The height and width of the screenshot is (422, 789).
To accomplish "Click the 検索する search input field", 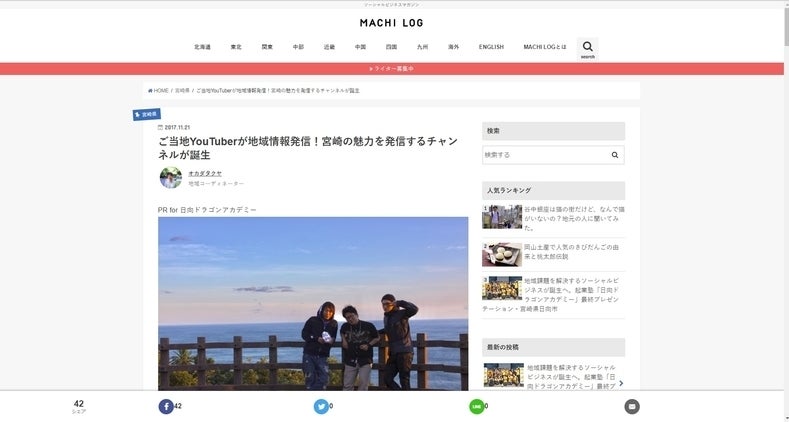I will pos(544,155).
